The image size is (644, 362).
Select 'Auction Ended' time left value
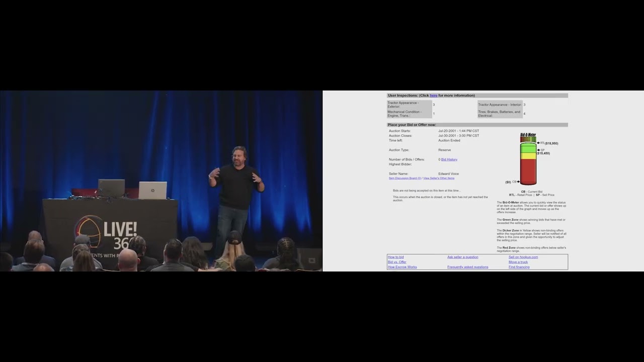pyautogui.click(x=449, y=140)
